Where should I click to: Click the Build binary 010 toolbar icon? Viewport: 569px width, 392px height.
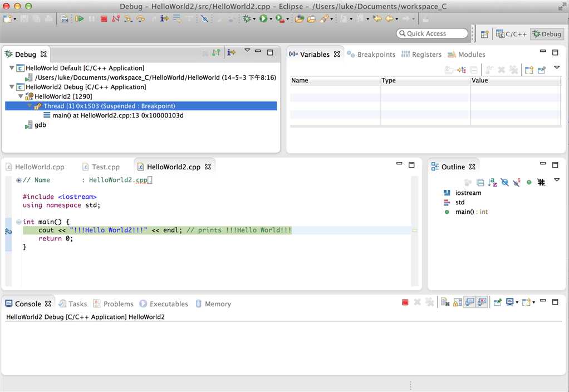click(x=65, y=19)
